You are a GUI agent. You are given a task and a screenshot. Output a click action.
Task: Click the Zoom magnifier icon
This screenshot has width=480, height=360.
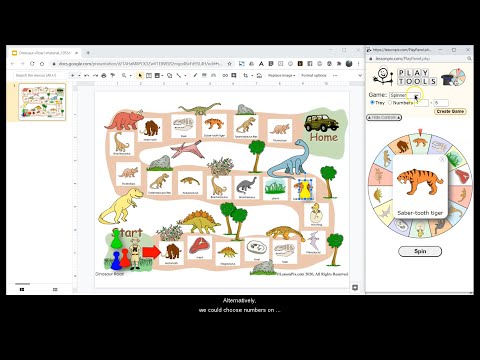coord(124,76)
